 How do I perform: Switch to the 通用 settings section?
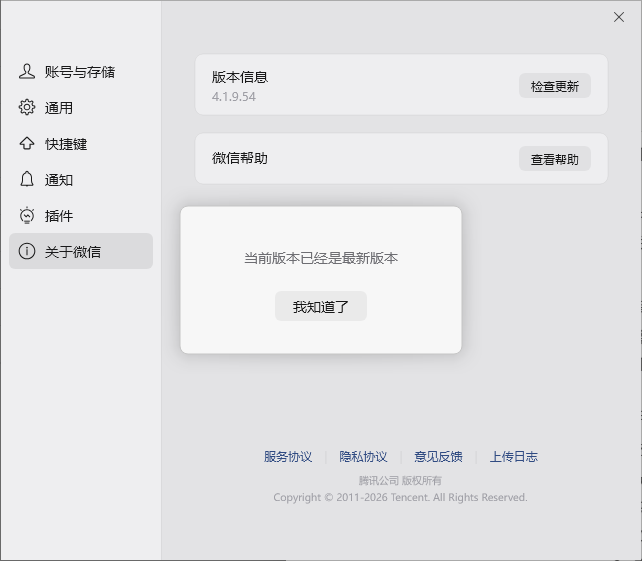(x=81, y=108)
